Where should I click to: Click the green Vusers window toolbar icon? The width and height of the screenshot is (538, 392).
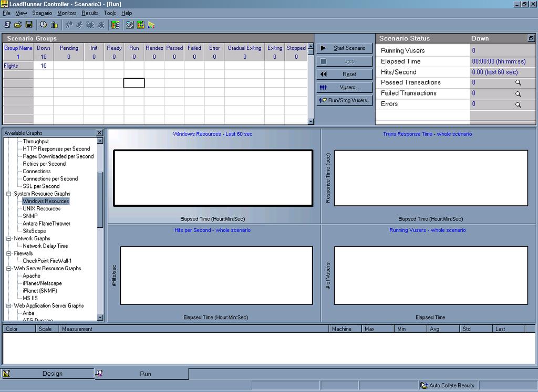pos(115,25)
